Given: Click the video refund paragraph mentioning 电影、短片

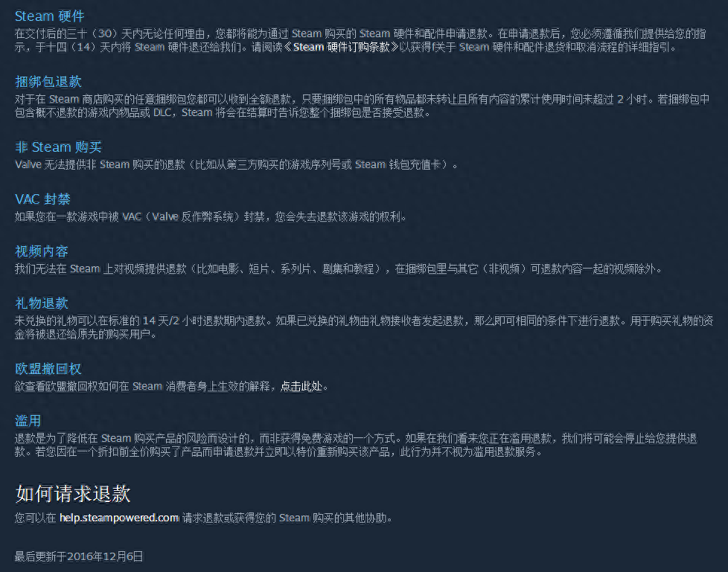Looking at the screenshot, I should pos(339,269).
